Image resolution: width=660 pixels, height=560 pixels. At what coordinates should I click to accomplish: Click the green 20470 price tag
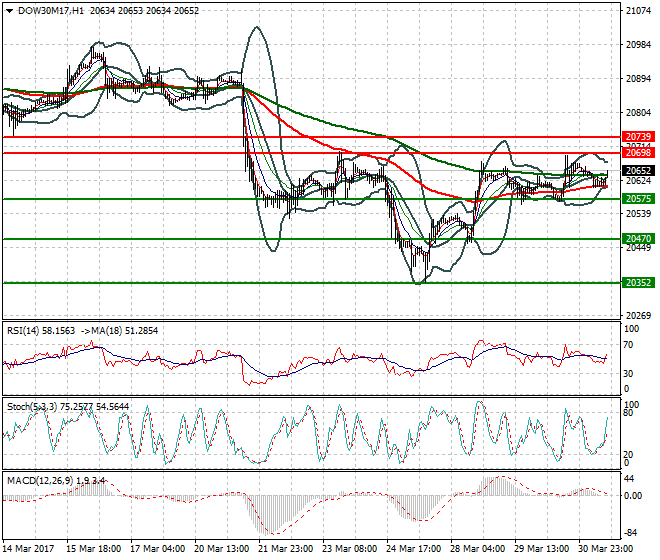(x=638, y=239)
